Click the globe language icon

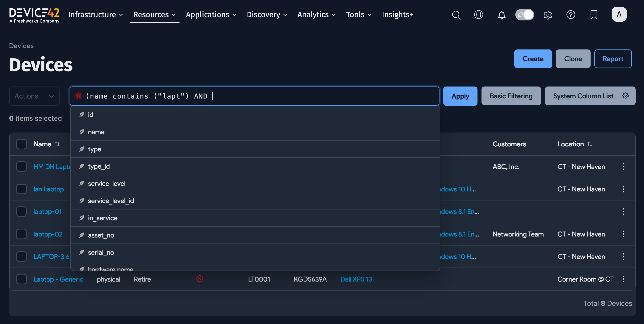pos(479,14)
